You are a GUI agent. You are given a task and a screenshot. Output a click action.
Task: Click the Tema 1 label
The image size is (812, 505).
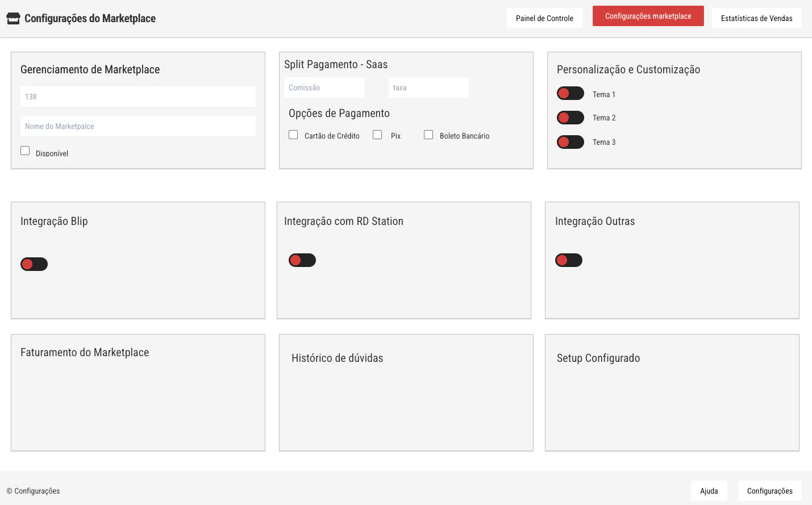[604, 94]
